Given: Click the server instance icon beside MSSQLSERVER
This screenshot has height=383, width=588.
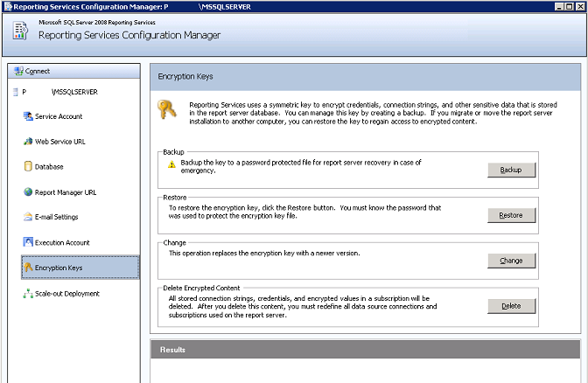Looking at the screenshot, I should pyautogui.click(x=16, y=92).
